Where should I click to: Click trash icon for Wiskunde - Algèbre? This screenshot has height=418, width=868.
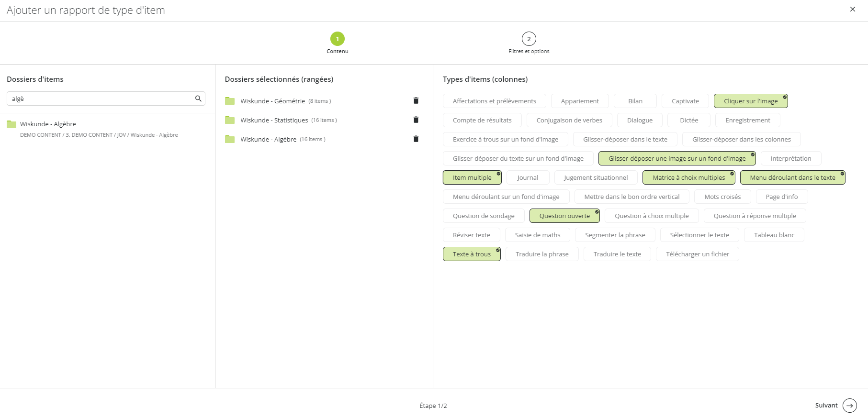pyautogui.click(x=416, y=139)
